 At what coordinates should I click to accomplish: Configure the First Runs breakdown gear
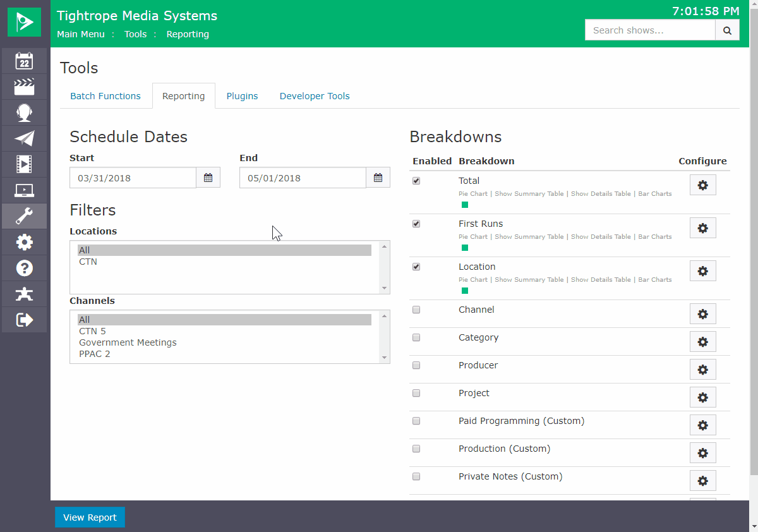(702, 228)
